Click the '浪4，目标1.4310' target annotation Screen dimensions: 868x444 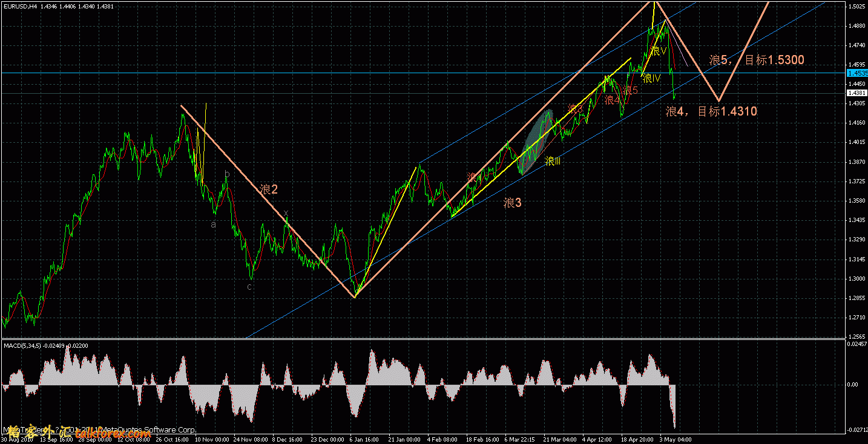click(711, 111)
